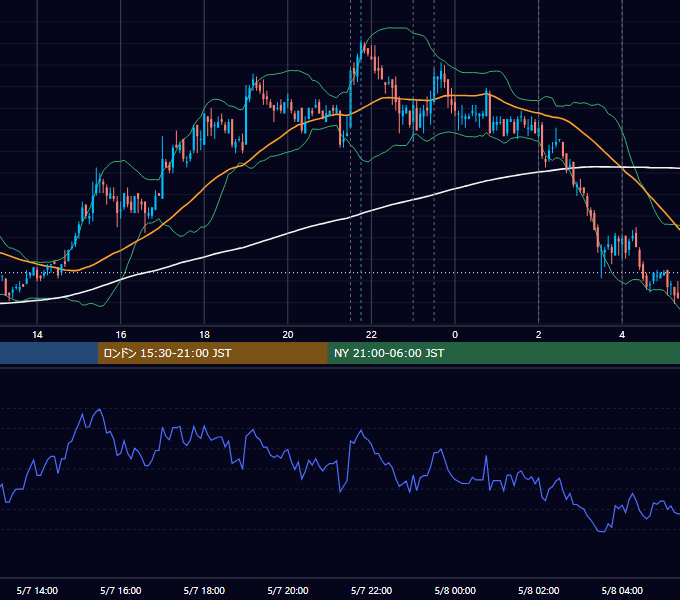Click the 4 hour axis label

click(622, 335)
